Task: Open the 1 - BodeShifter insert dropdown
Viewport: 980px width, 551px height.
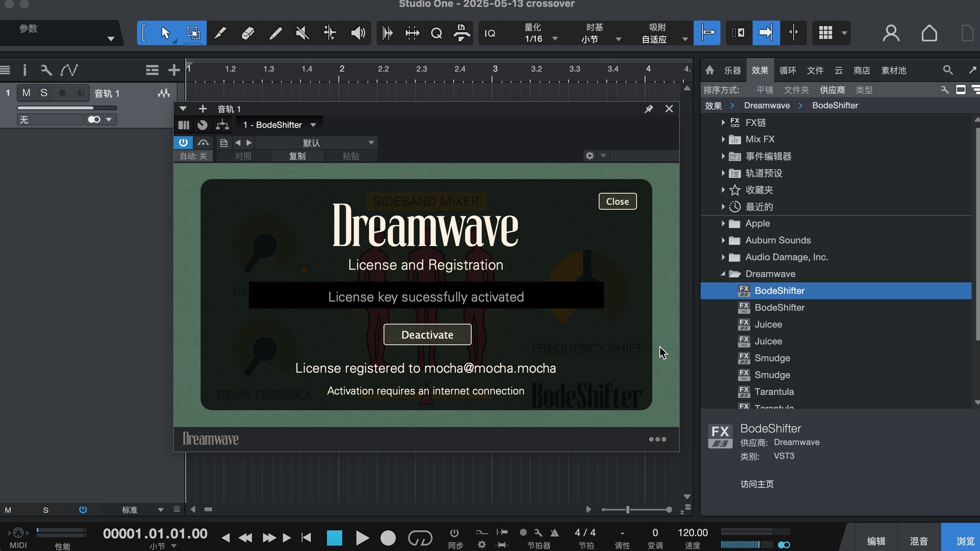Action: (x=279, y=125)
